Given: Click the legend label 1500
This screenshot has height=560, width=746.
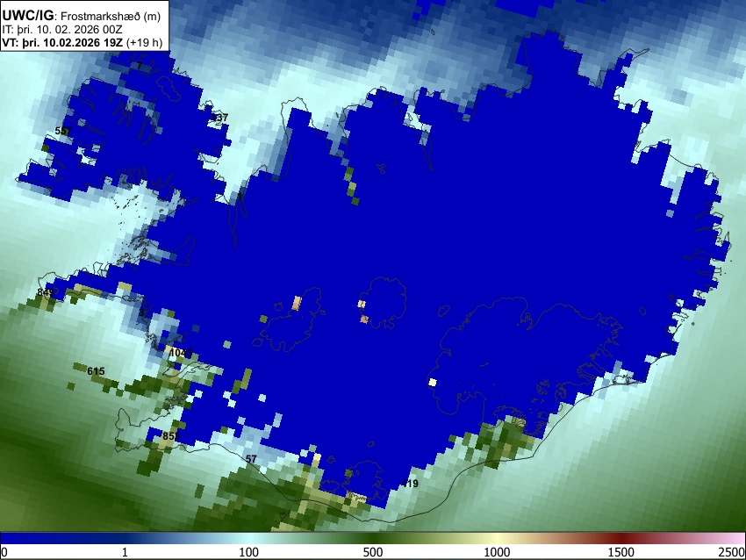Looking at the screenshot, I should tap(621, 552).
